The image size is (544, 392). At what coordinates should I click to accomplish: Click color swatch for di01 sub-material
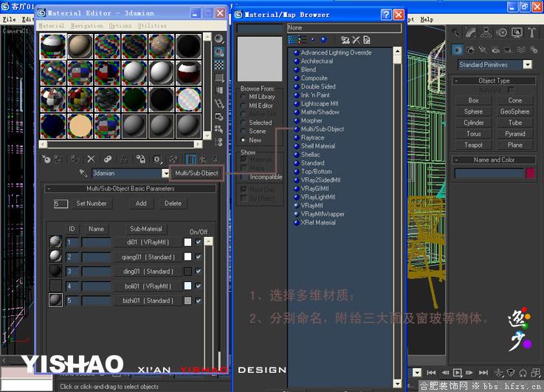coord(187,242)
